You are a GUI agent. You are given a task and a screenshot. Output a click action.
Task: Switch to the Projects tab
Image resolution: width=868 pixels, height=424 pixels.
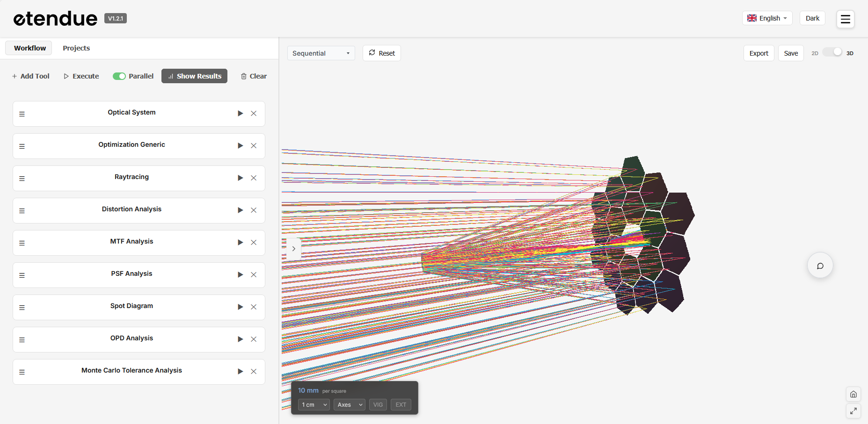pos(76,48)
